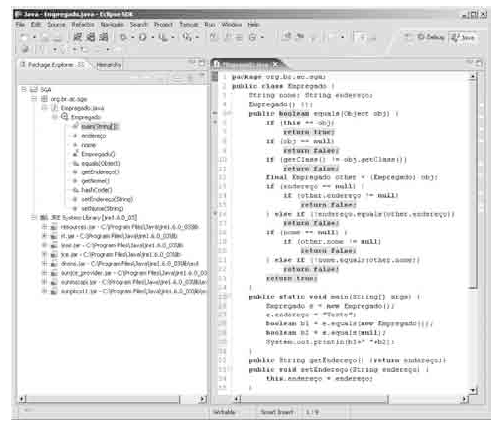
Task: Open the Source menu
Action: (56, 25)
